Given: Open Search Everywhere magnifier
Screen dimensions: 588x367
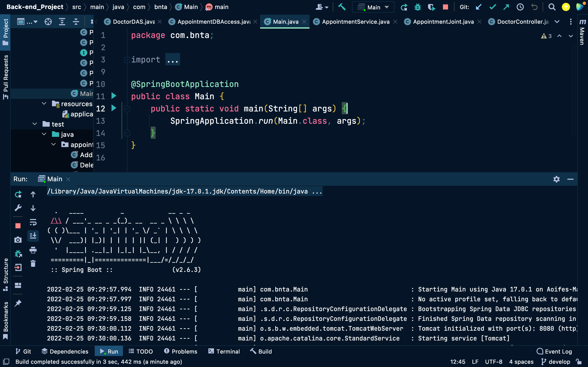Looking at the screenshot, I should coord(552,7).
